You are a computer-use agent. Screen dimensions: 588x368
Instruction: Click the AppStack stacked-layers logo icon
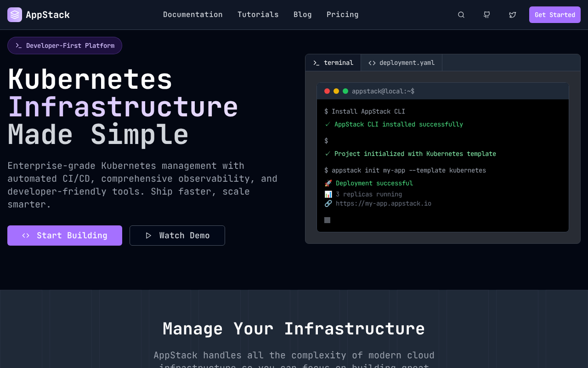(x=15, y=15)
